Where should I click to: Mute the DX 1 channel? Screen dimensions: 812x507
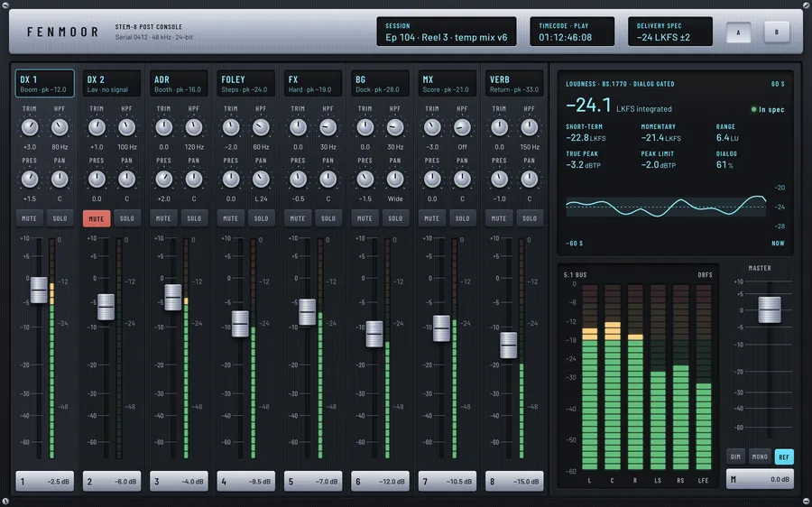[x=29, y=218]
